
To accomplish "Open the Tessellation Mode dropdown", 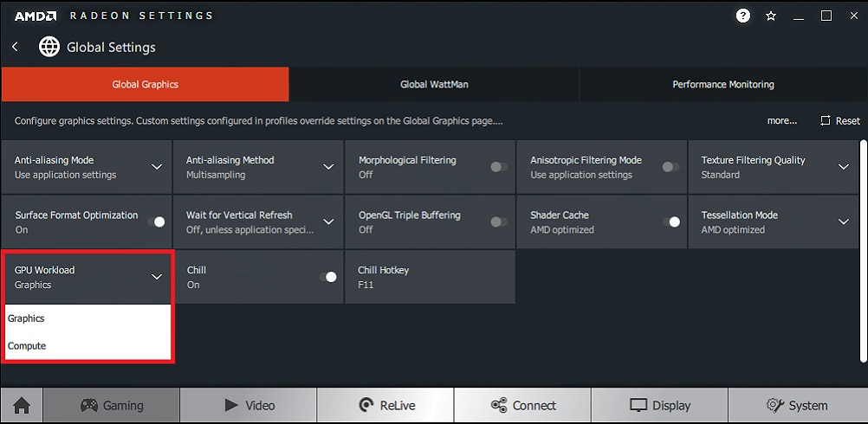I will click(843, 222).
